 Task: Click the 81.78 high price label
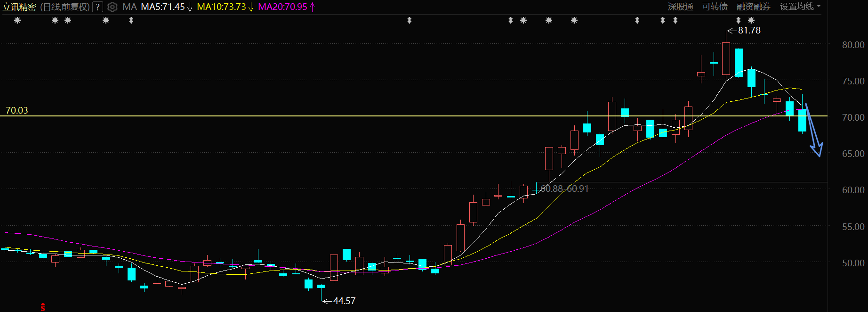(749, 30)
